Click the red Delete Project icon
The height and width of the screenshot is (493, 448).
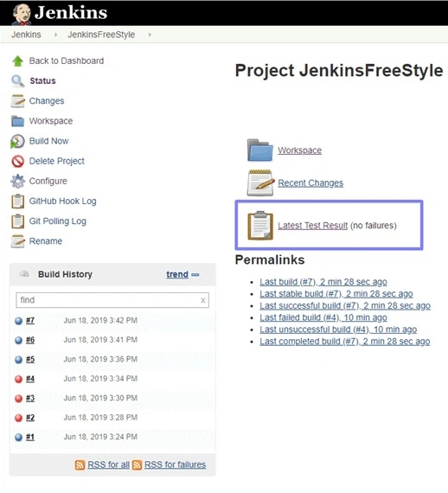[x=17, y=161]
